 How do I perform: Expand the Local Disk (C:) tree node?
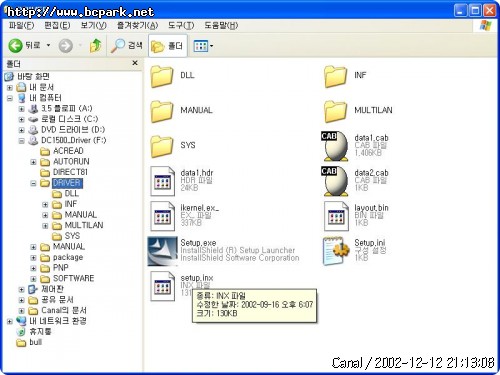point(22,120)
